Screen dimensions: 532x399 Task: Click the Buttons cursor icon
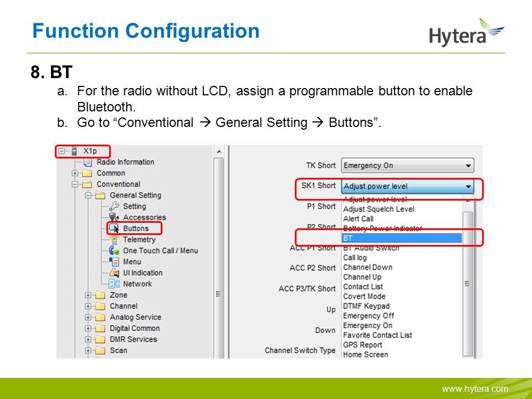click(114, 228)
